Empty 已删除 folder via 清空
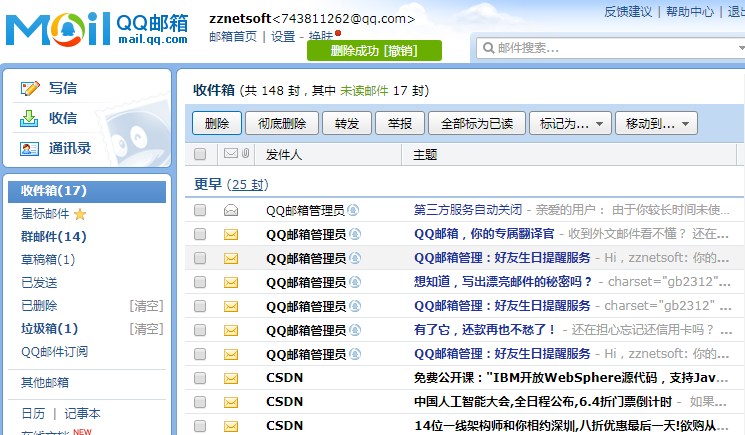The width and height of the screenshot is (745, 435). coord(146,306)
